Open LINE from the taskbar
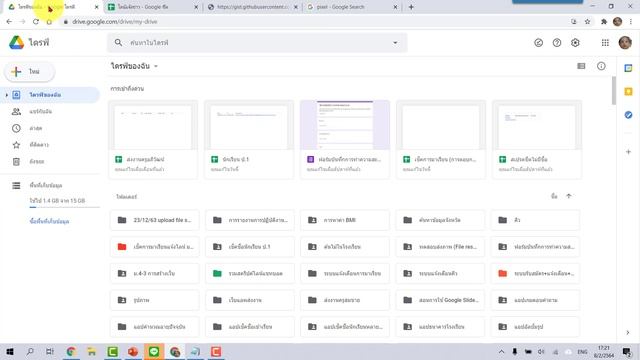The height and width of the screenshot is (360, 640). coord(154,351)
